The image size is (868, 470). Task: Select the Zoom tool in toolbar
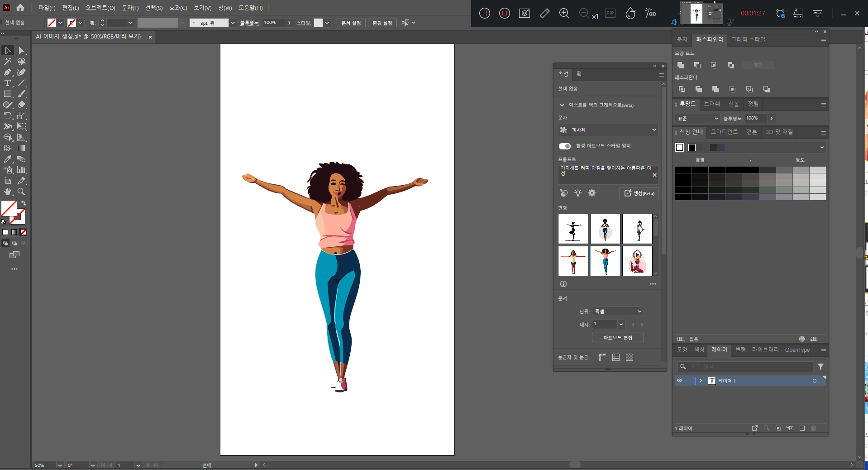tap(21, 192)
